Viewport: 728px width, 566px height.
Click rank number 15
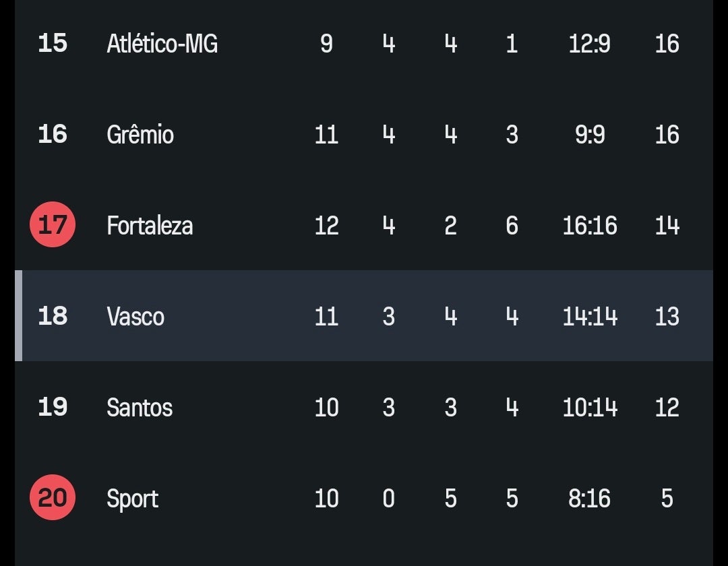[53, 43]
